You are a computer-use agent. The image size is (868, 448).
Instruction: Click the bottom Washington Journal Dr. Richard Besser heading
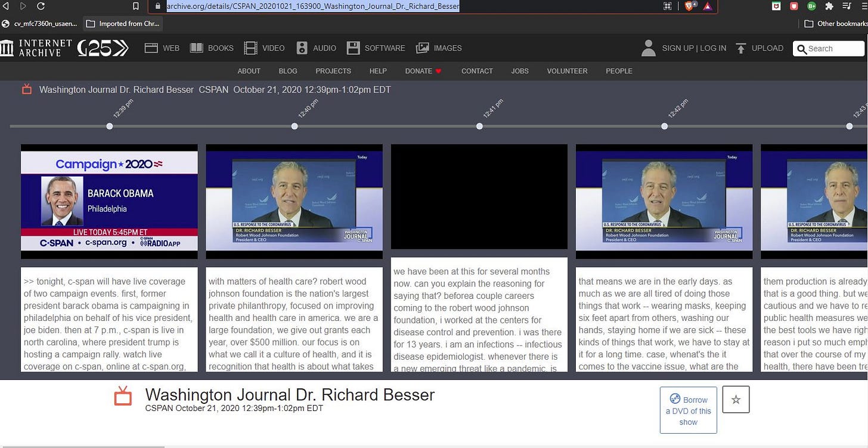click(x=290, y=395)
